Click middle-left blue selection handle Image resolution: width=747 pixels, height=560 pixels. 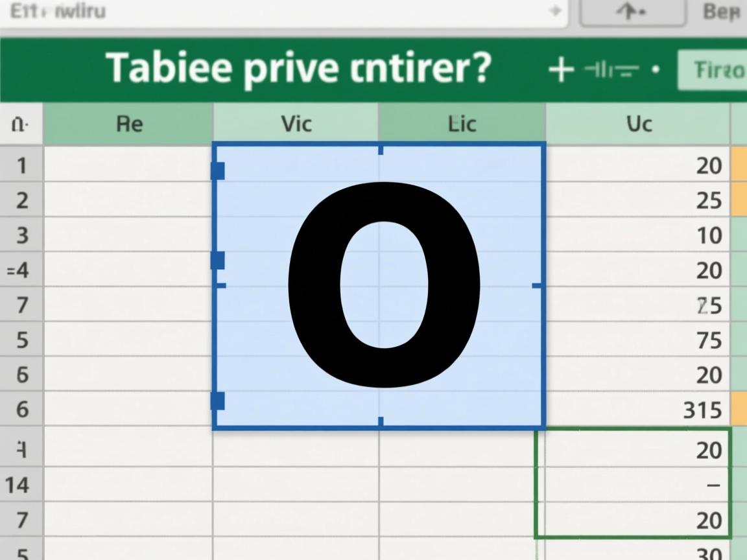click(x=218, y=261)
